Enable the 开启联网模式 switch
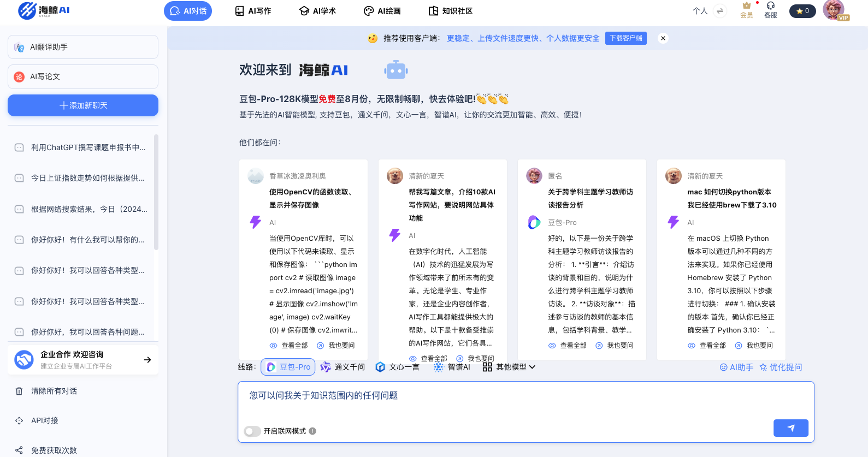This screenshot has width=868, height=457. [x=252, y=431]
